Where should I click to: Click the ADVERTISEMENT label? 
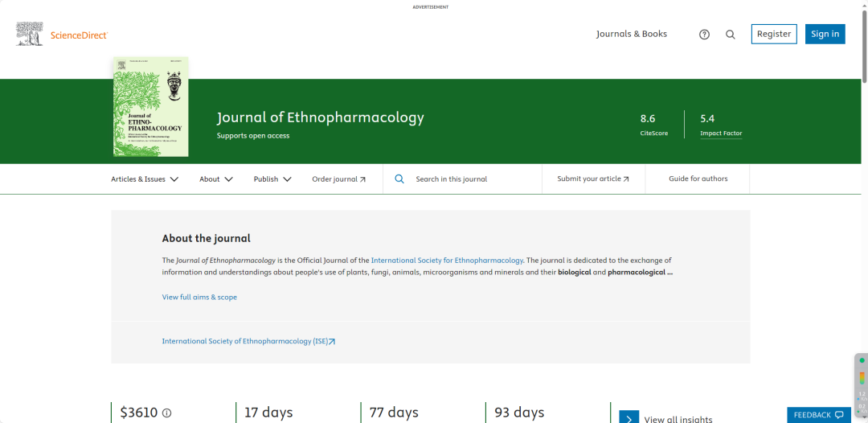pyautogui.click(x=430, y=7)
